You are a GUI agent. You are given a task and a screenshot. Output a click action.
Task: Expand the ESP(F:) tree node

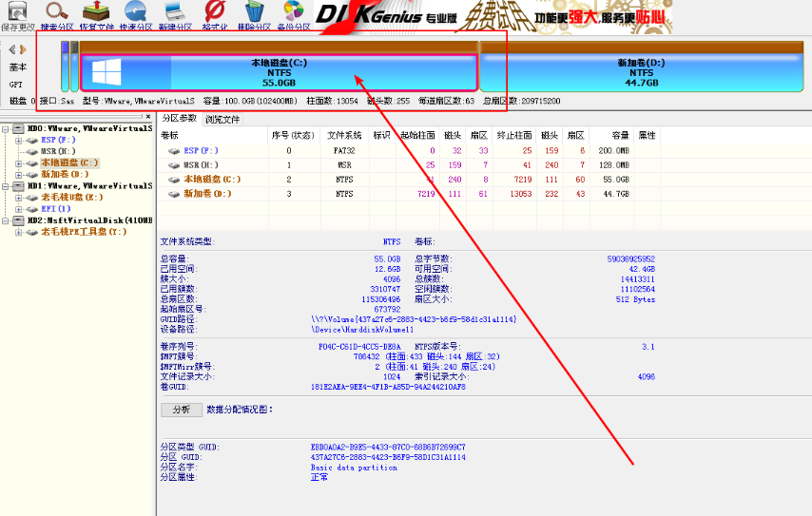click(x=19, y=141)
